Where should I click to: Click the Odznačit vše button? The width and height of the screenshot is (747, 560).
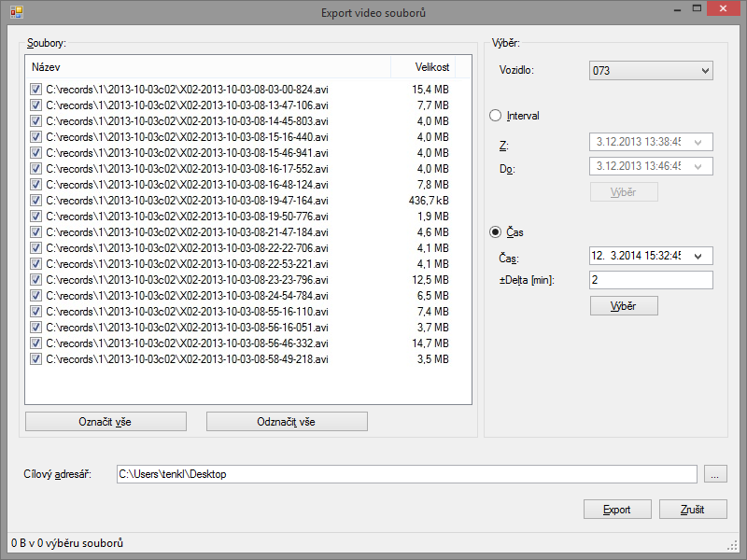click(x=287, y=422)
